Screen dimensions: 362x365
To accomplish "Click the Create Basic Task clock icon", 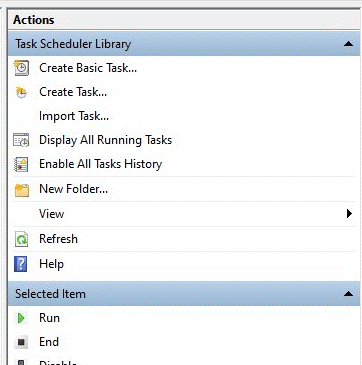I will 21,68.
